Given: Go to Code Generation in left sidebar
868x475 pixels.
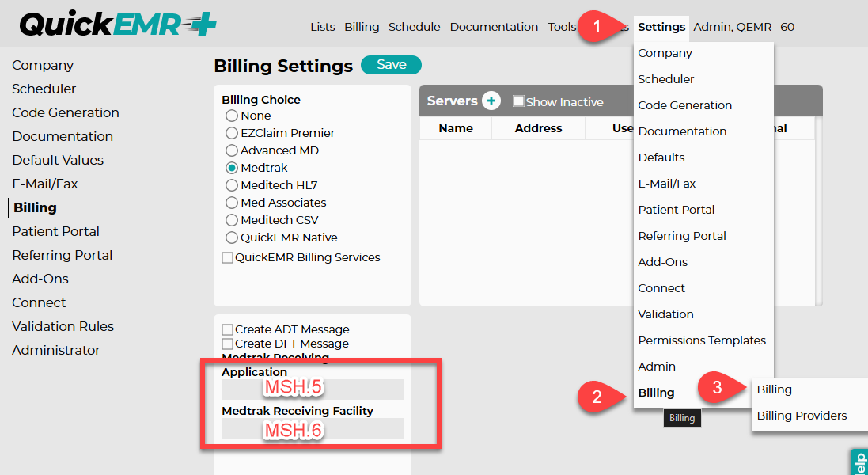Looking at the screenshot, I should coord(66,112).
